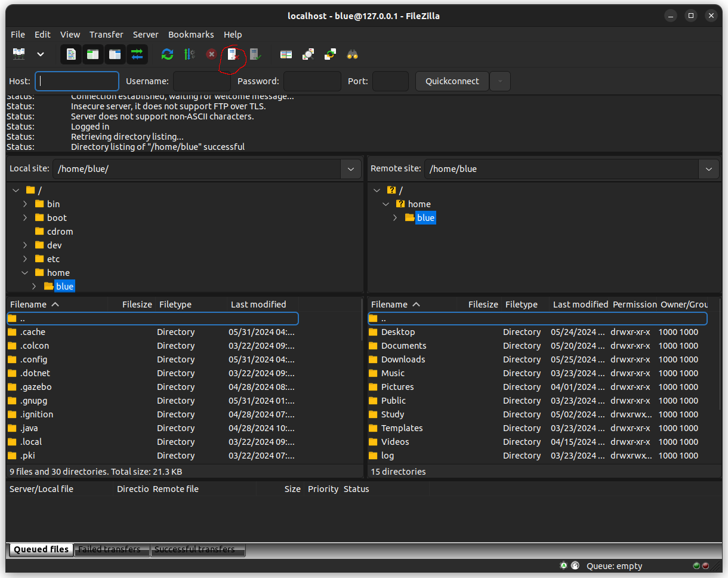Open the Bookmarks menu
Image resolution: width=728 pixels, height=578 pixels.
click(191, 35)
